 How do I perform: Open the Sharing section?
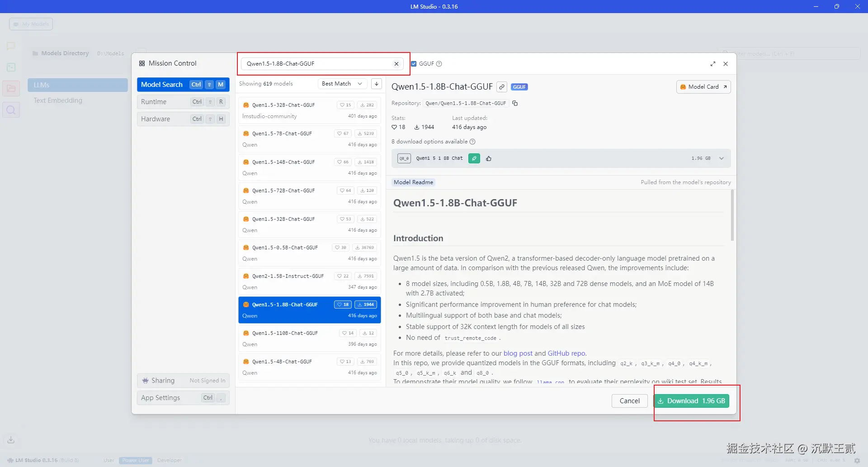coord(183,381)
